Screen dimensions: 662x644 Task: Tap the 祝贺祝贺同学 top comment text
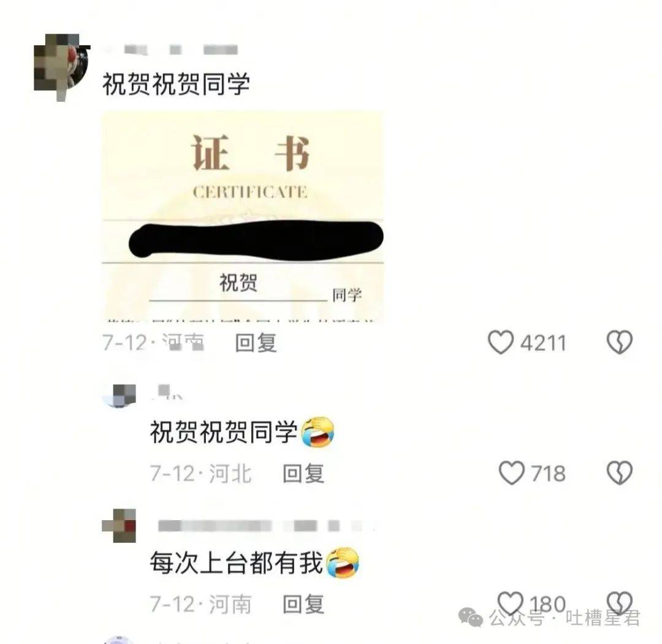[x=176, y=83]
